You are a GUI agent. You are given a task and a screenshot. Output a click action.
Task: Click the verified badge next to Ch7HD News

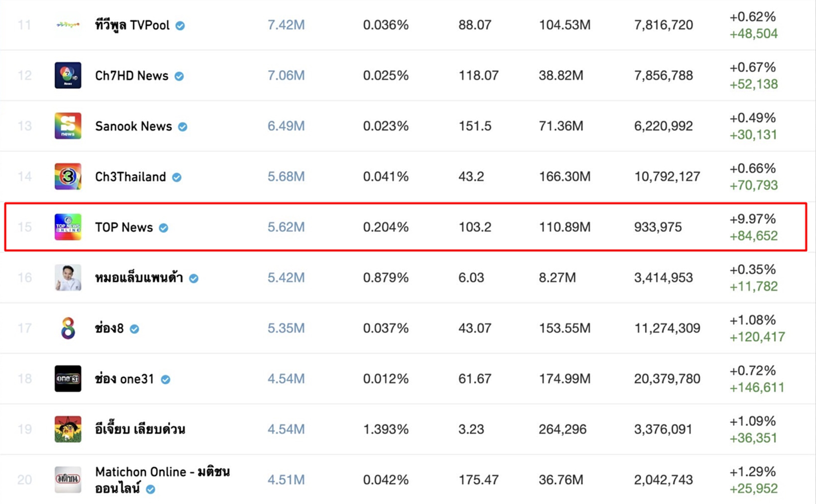pyautogui.click(x=179, y=76)
